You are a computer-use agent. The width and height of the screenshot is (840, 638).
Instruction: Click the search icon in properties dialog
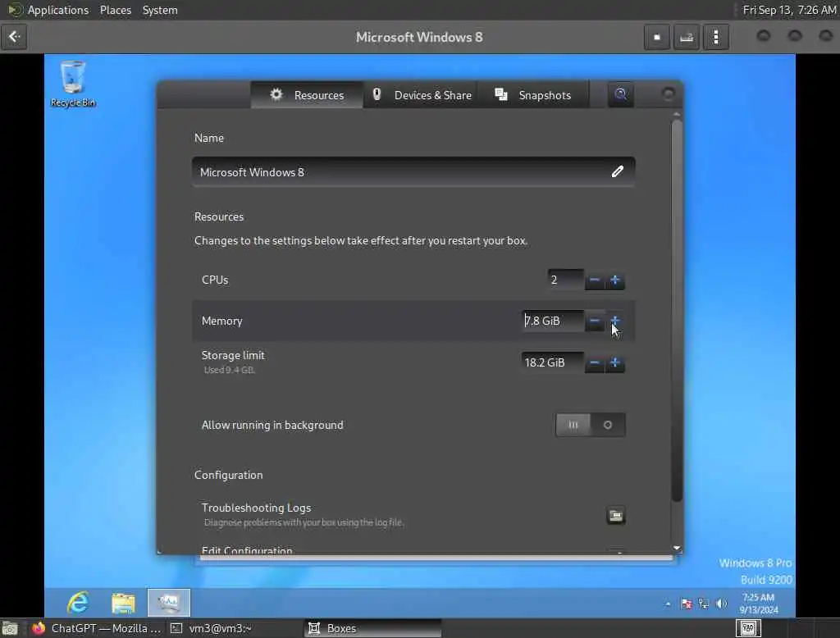620,95
